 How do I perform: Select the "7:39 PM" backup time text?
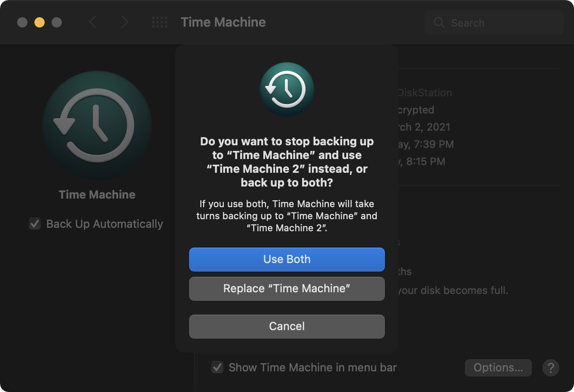434,144
